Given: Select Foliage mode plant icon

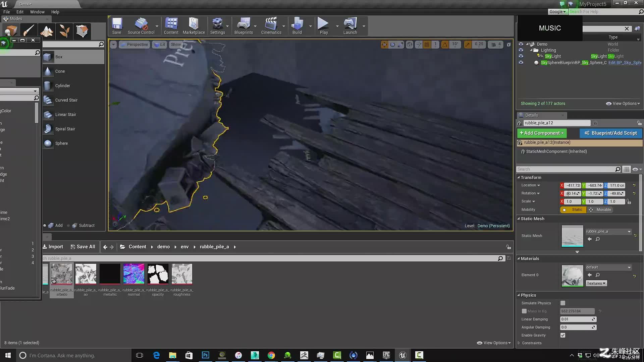Looking at the screenshot, I should point(64,31).
